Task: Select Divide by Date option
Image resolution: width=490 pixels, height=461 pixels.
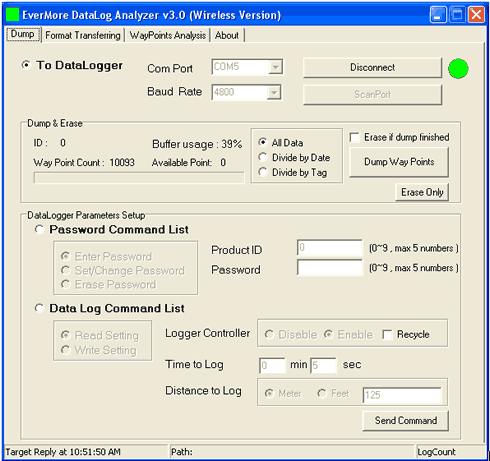Action: (x=263, y=157)
